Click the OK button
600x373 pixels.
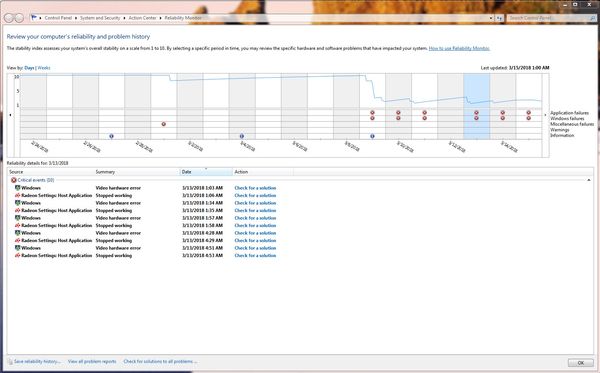[580, 363]
